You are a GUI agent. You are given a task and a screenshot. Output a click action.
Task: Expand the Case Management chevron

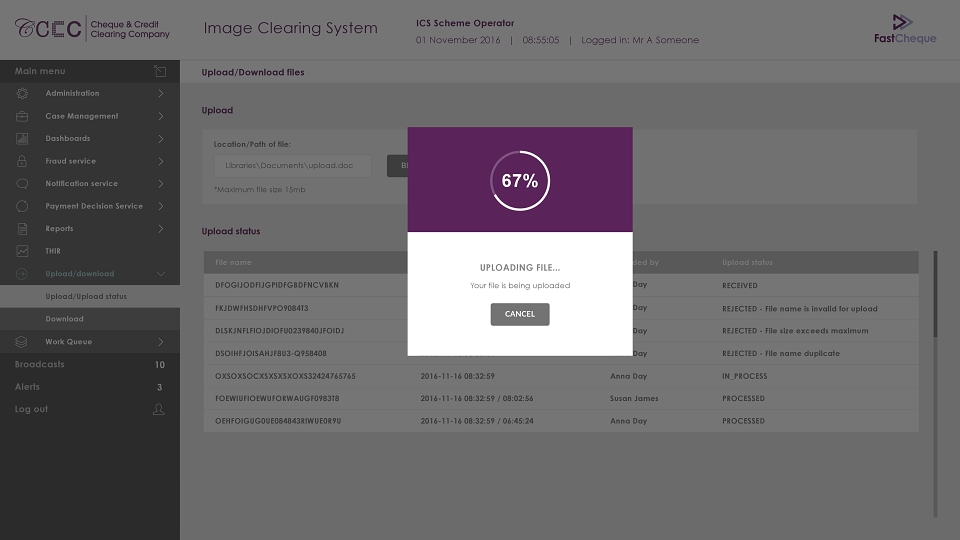click(x=160, y=116)
